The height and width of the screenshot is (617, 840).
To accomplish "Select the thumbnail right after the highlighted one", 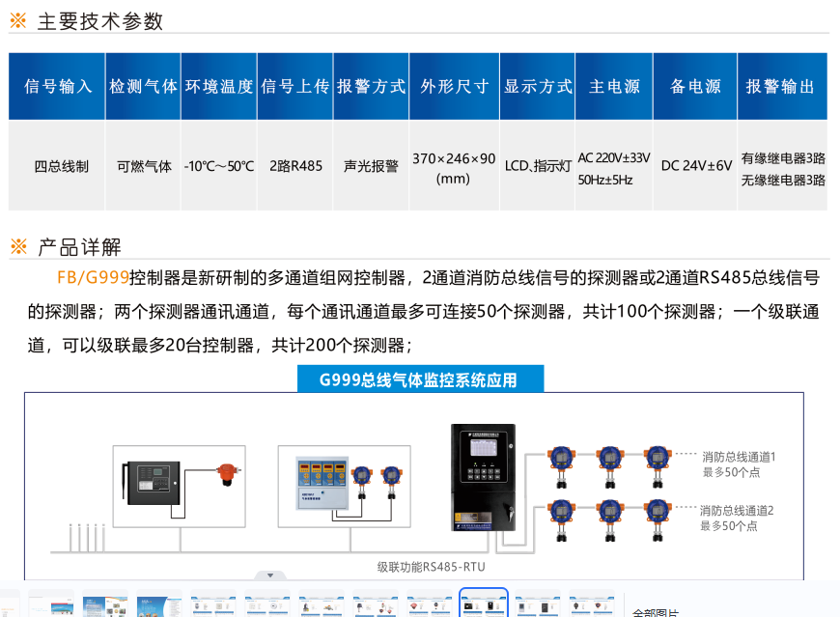I will point(537,604).
